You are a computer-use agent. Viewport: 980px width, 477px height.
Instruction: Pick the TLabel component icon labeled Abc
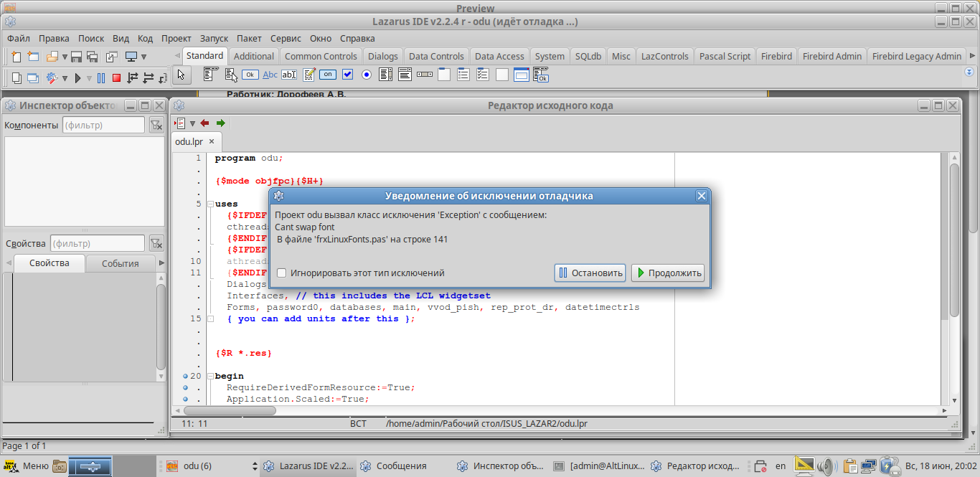coord(270,75)
